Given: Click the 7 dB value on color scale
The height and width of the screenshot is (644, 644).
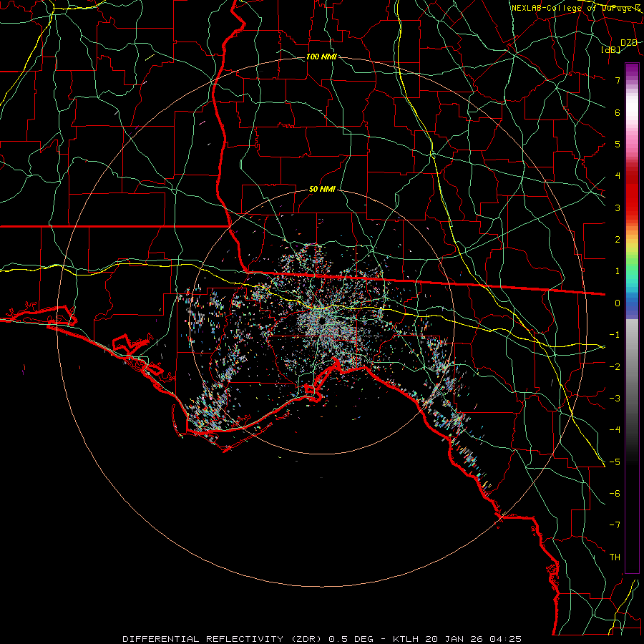Looking at the screenshot, I should click(x=618, y=80).
